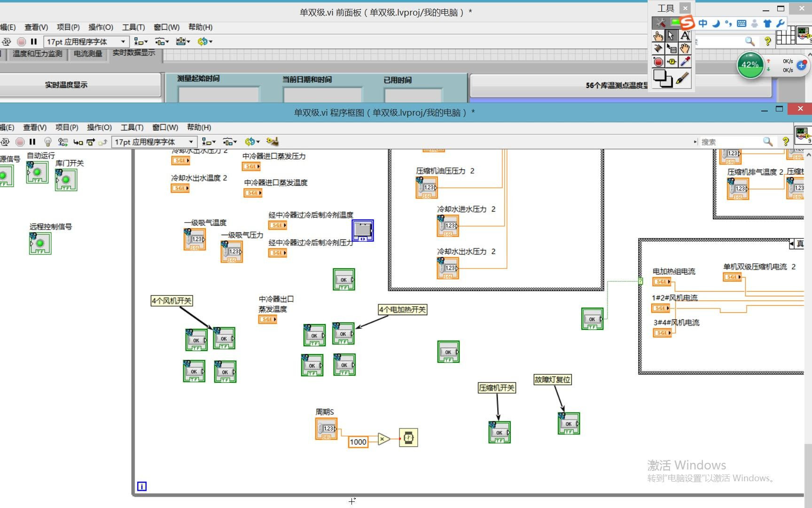Select 远程控制信号 boolean terminal
Viewport: 812px width, 508px height.
click(40, 243)
